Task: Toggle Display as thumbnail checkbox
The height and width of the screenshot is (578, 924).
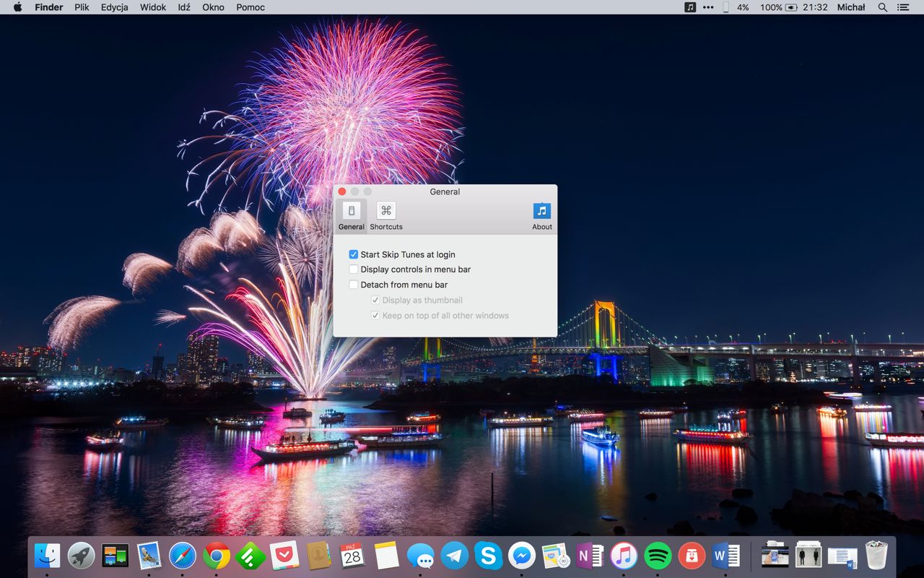Action: [375, 301]
